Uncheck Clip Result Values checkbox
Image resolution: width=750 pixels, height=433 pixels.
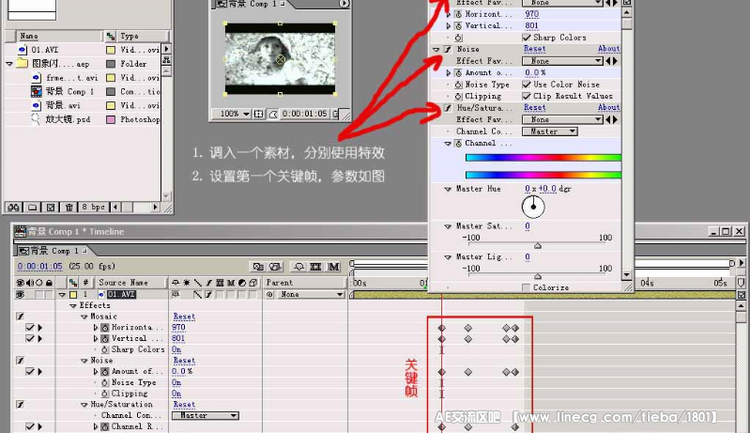527,96
